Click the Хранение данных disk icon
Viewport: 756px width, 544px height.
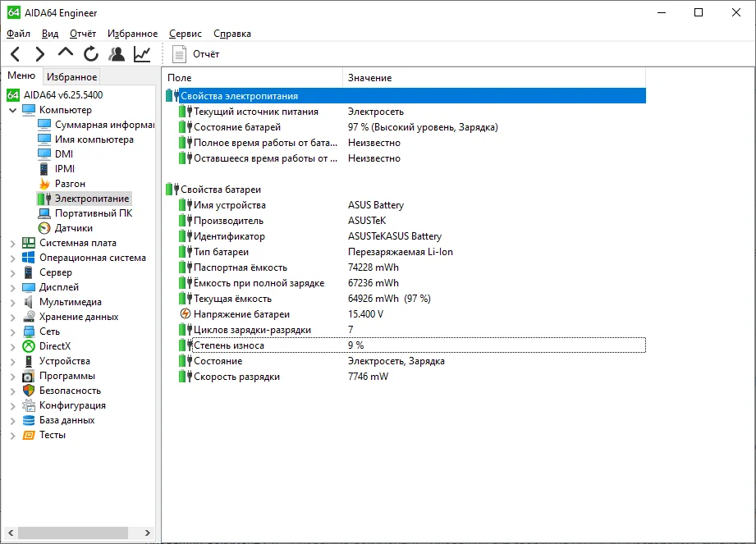(29, 317)
